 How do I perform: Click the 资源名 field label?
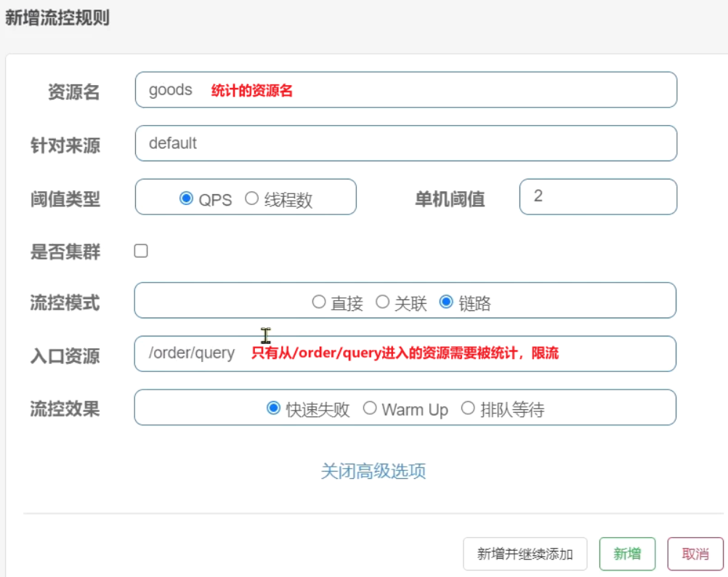click(74, 92)
